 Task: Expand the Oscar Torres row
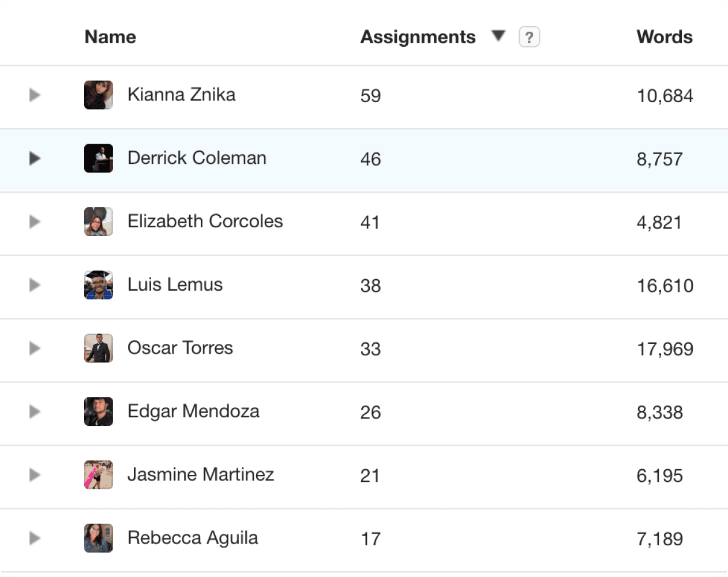coord(35,348)
